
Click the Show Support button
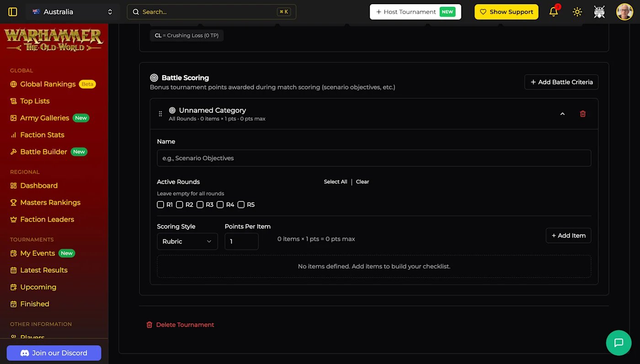pyautogui.click(x=507, y=12)
